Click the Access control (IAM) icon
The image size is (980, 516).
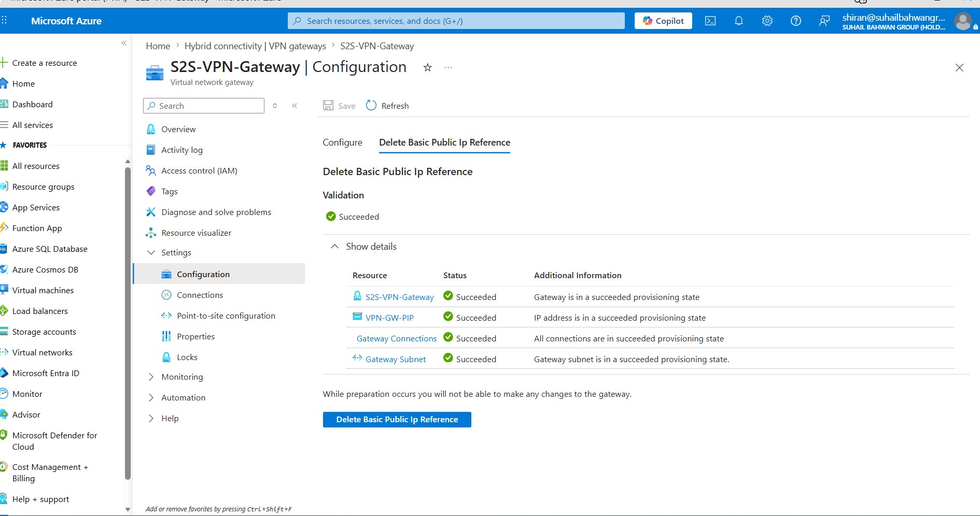coord(151,170)
